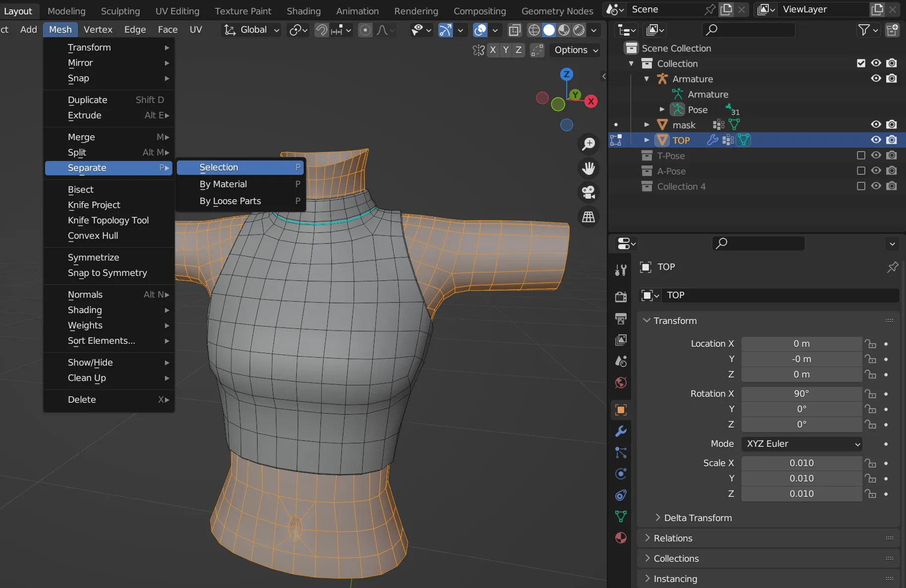Viewport: 906px width, 588px height.
Task: Open the Face menu
Action: click(167, 30)
